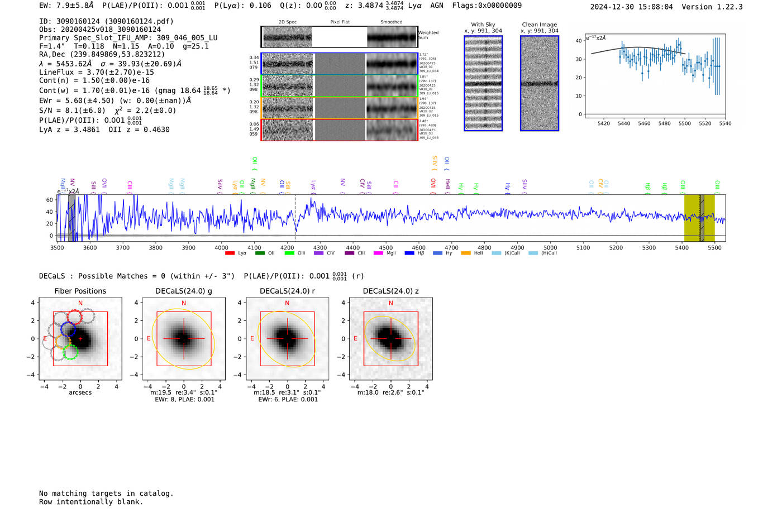Click the OIII lime legend swatch
This screenshot has height=532, width=782.
[289, 253]
